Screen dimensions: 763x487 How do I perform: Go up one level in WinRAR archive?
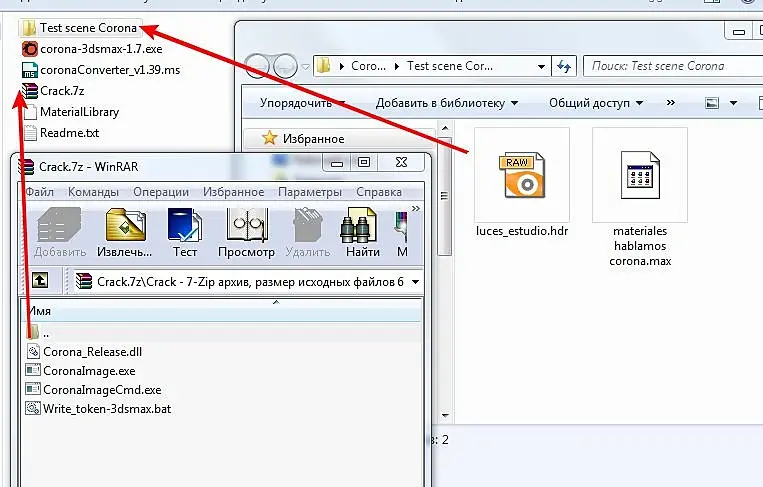click(40, 281)
